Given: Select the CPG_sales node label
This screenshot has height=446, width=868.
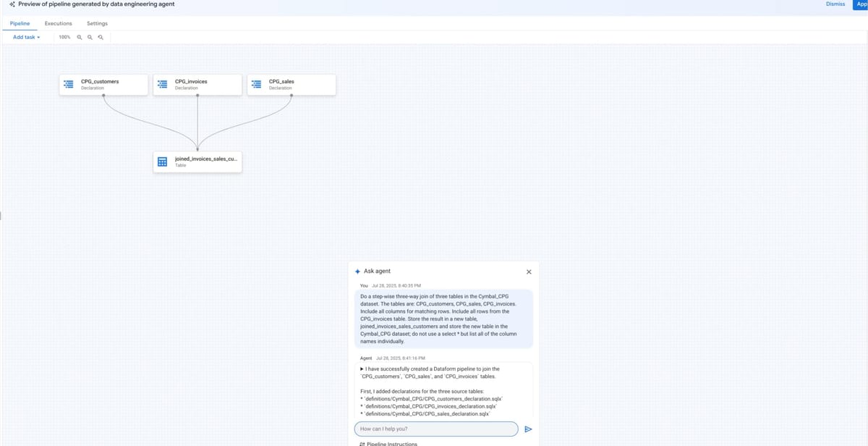Looking at the screenshot, I should [x=281, y=82].
